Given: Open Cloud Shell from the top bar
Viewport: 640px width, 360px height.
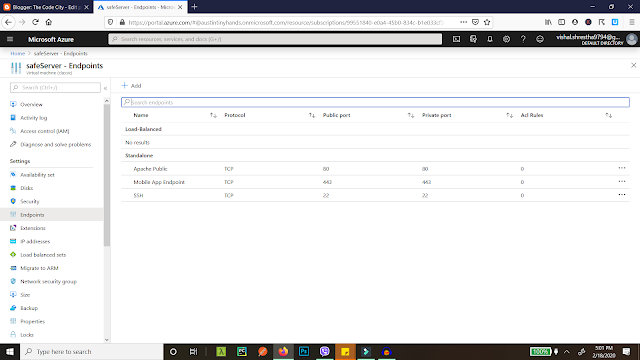Looking at the screenshot, I should (x=456, y=39).
